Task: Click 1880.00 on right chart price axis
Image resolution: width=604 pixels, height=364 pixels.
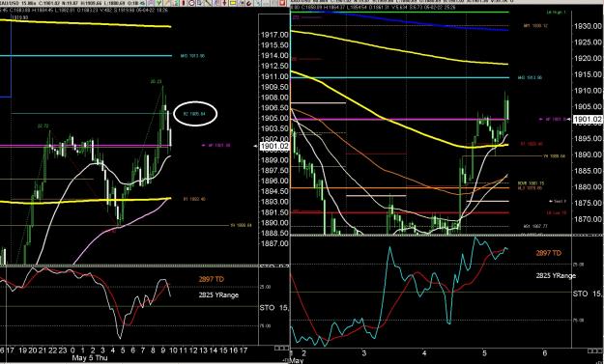Action: (x=588, y=187)
